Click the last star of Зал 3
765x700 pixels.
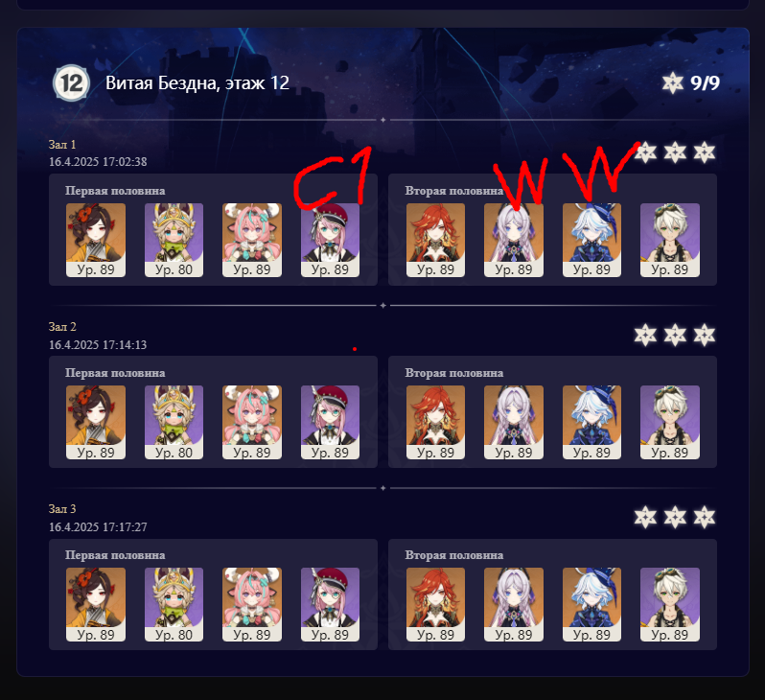click(705, 517)
